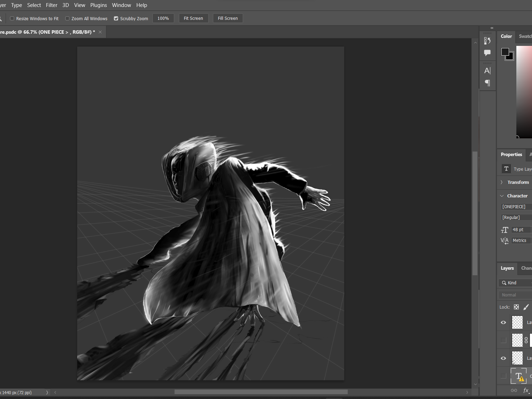This screenshot has height=399, width=532.
Task: Pick a color in the color field gradient
Action: pyautogui.click(x=524, y=92)
